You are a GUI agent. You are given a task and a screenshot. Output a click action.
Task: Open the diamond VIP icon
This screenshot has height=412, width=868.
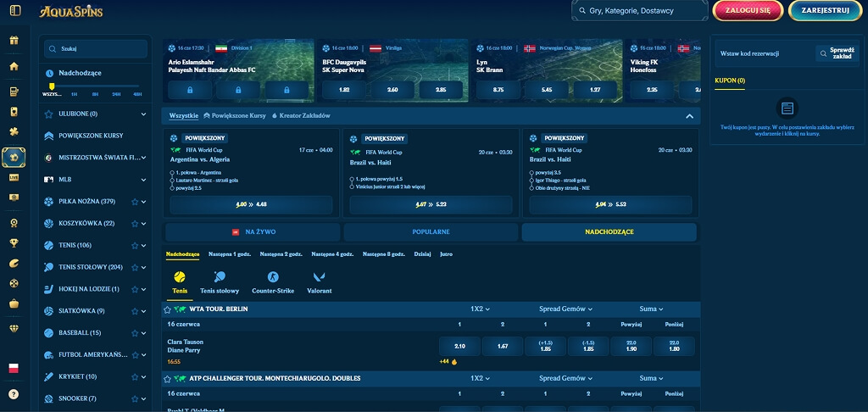(14, 328)
